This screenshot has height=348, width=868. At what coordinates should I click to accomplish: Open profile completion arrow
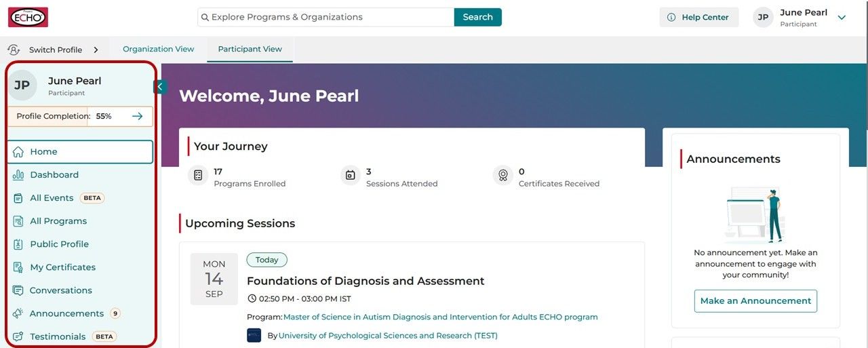pyautogui.click(x=137, y=116)
